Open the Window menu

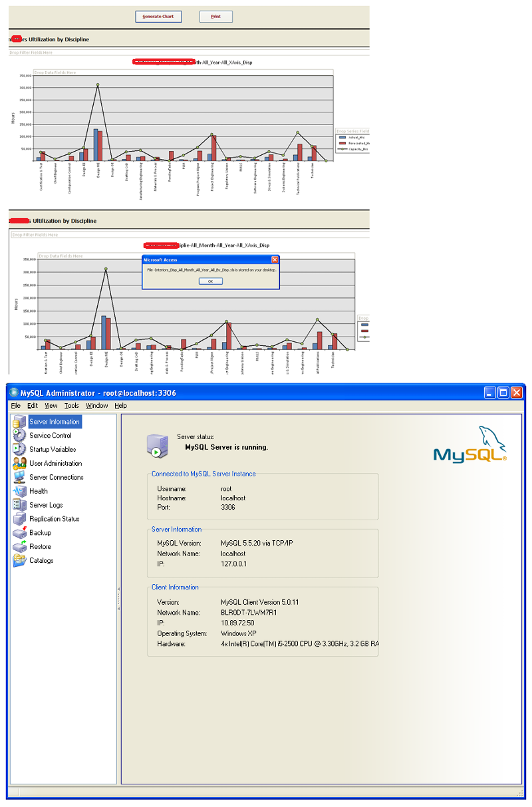[x=97, y=406]
